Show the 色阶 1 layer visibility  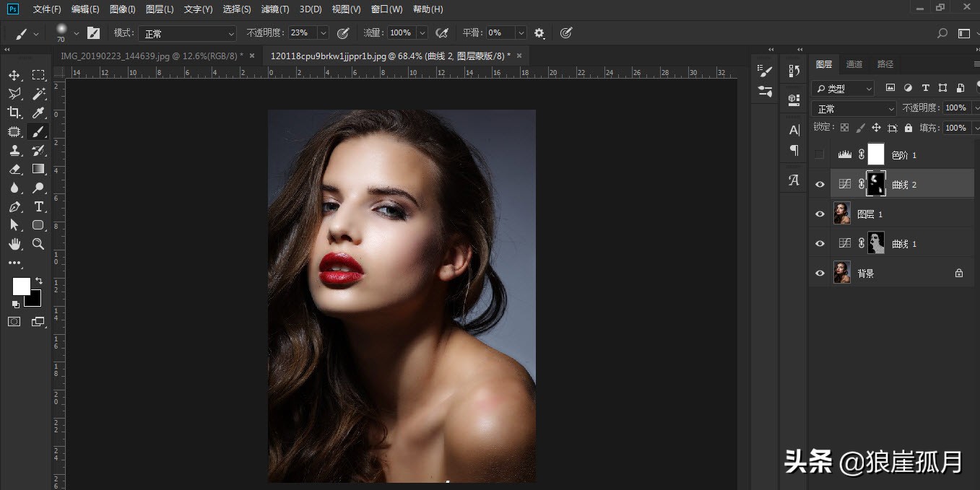(819, 154)
